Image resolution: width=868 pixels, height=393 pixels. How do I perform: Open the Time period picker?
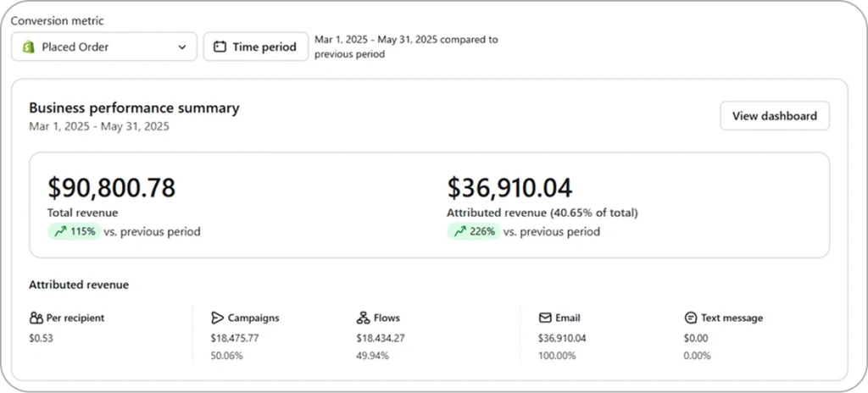[x=255, y=47]
